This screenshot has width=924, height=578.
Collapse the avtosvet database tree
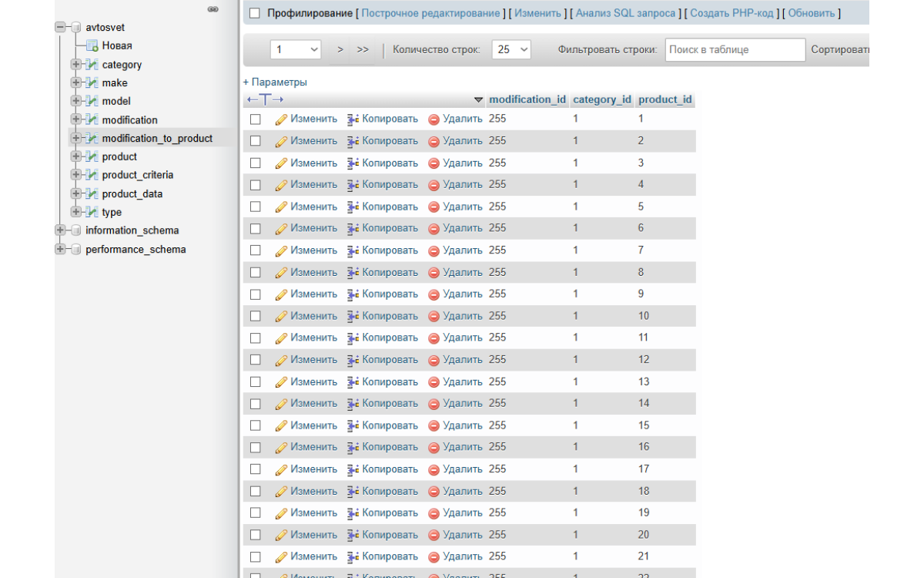pos(60,28)
